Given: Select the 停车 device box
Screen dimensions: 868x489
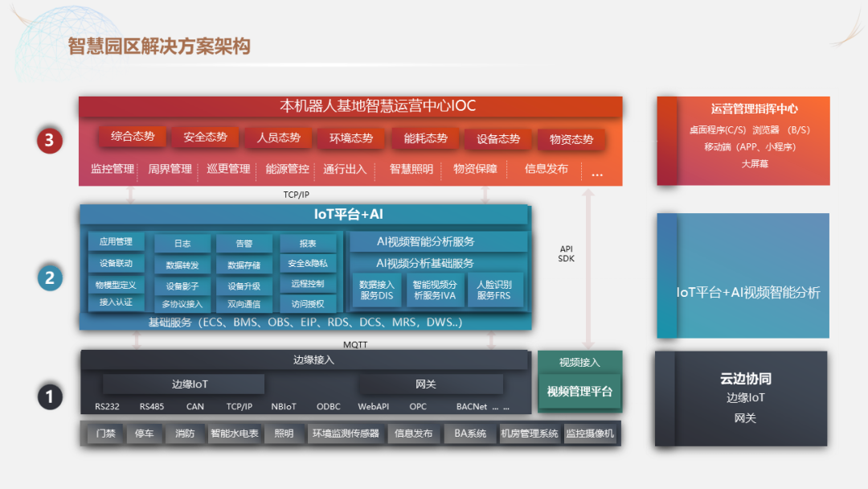Looking at the screenshot, I should pyautogui.click(x=145, y=434).
